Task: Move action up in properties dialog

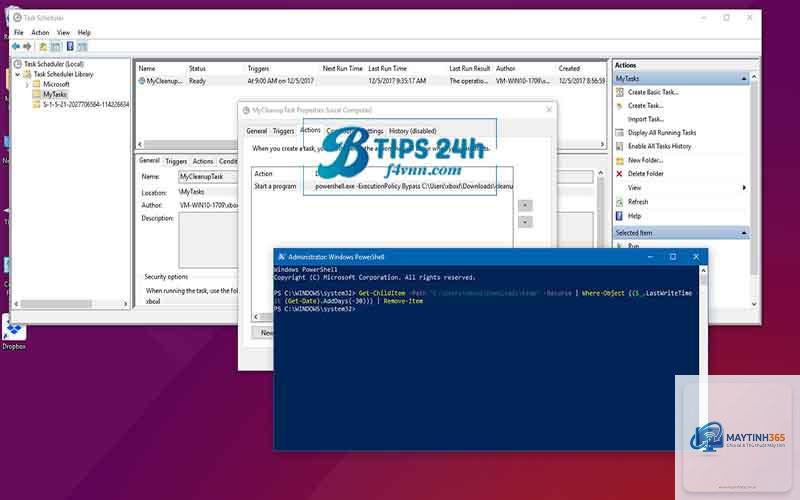Action: [x=525, y=206]
